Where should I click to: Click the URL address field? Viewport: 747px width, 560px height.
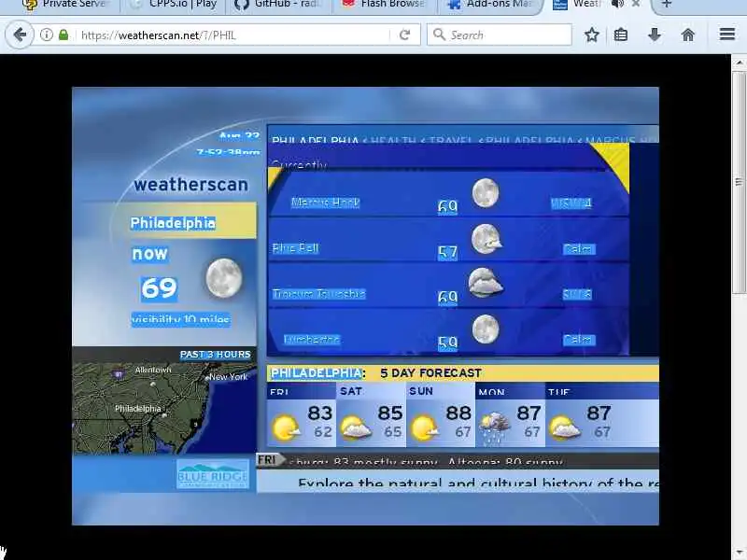click(x=233, y=35)
